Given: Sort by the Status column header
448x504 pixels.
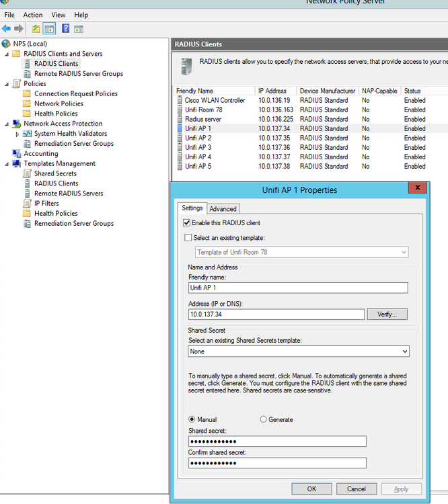Looking at the screenshot, I should [x=424, y=91].
